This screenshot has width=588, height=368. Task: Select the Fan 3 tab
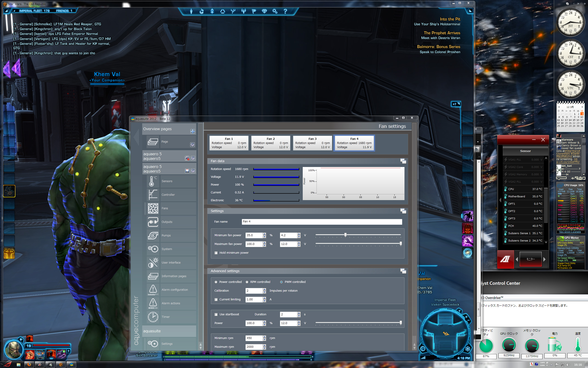pos(312,143)
